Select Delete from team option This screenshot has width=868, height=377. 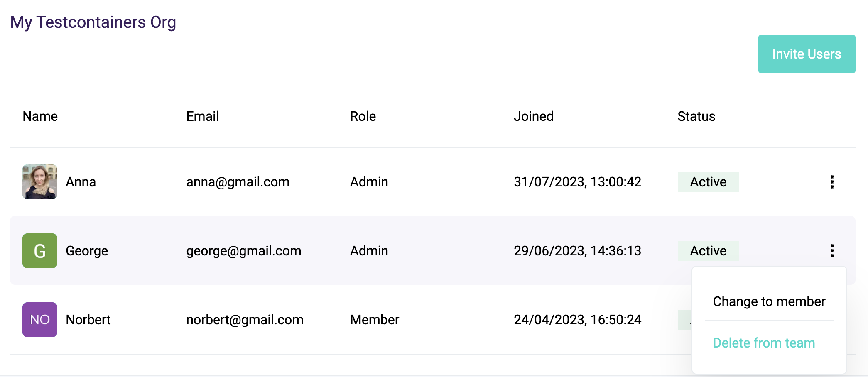click(764, 343)
